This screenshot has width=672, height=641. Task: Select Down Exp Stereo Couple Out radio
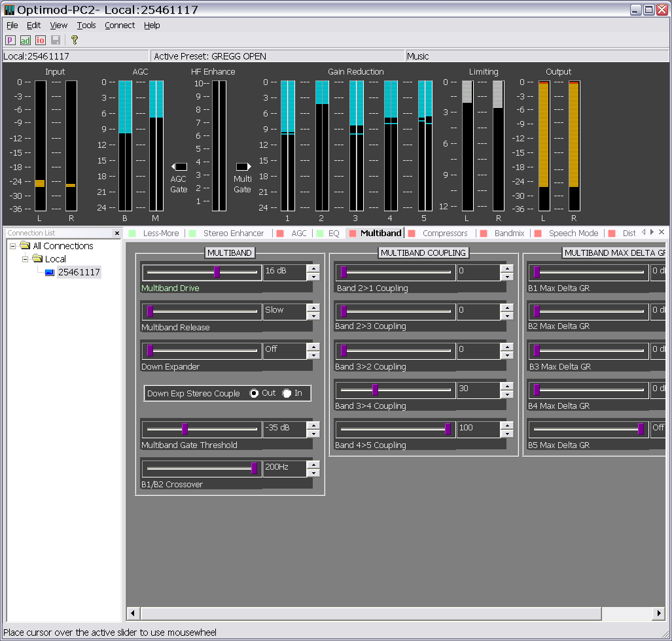[254, 393]
